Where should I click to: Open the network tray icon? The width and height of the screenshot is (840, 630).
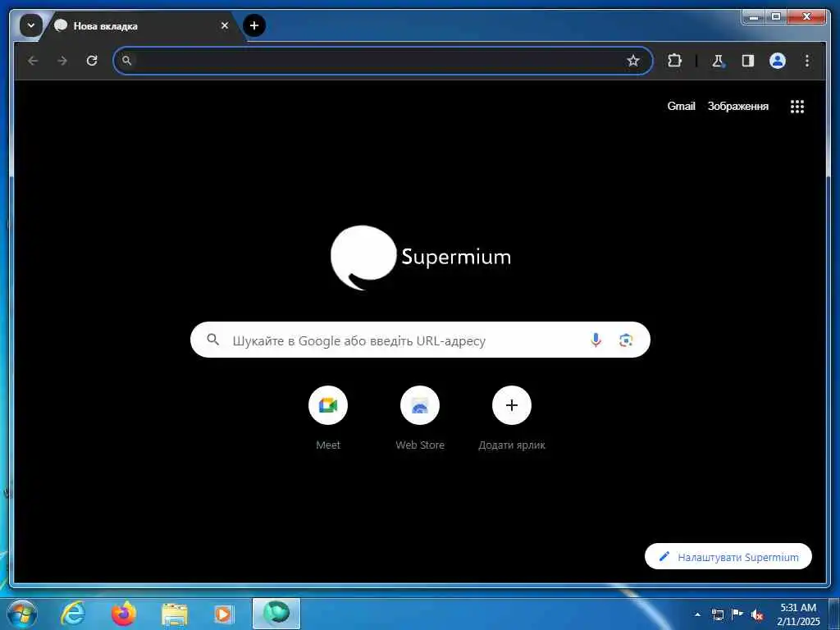(x=717, y=614)
